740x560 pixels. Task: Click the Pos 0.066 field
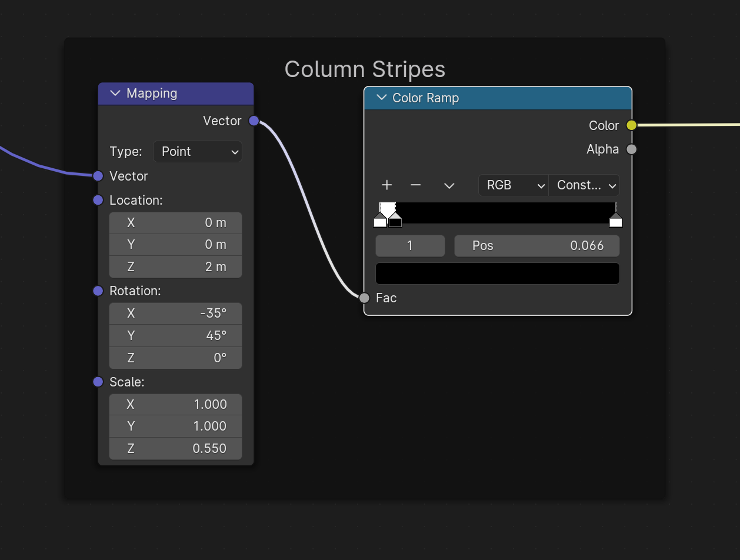[536, 246]
